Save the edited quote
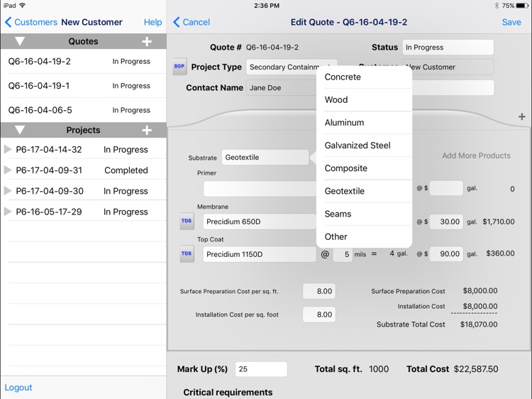 (x=511, y=22)
